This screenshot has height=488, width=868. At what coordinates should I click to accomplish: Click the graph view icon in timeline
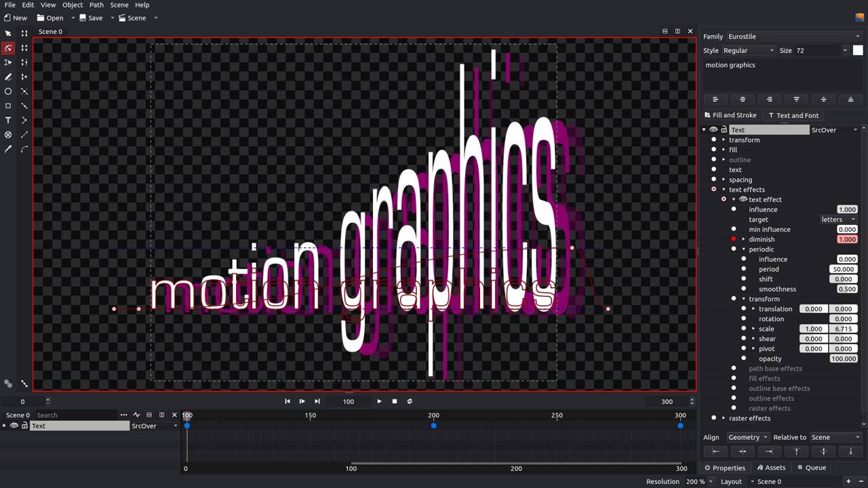136,415
